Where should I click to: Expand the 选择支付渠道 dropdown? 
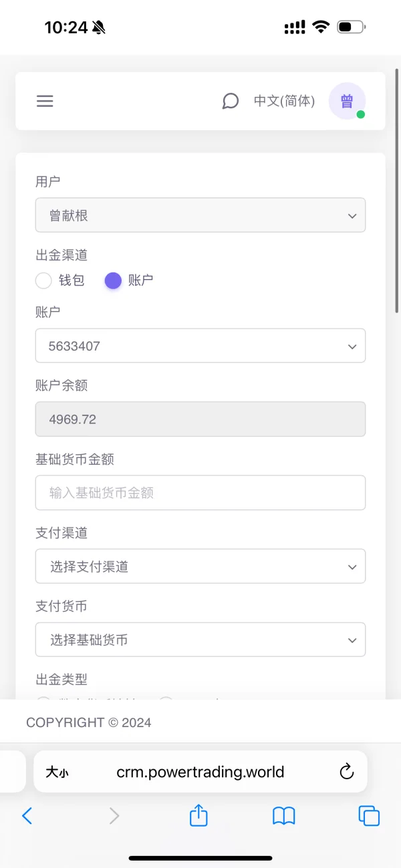(200, 566)
